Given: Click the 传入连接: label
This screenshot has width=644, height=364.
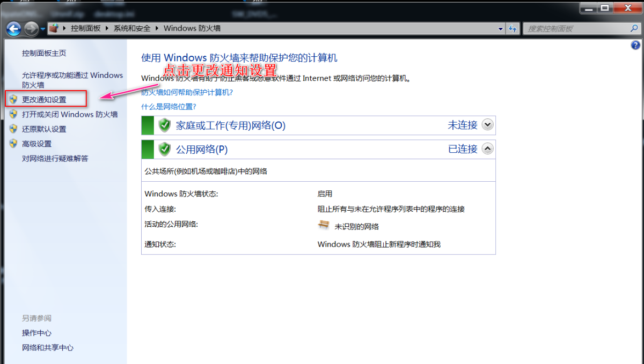Looking at the screenshot, I should tap(160, 209).
